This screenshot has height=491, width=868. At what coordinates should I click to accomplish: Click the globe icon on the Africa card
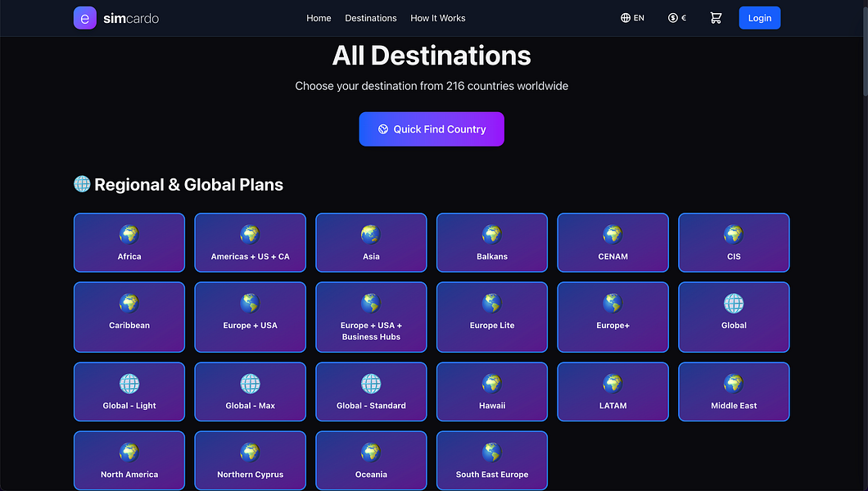[129, 235]
